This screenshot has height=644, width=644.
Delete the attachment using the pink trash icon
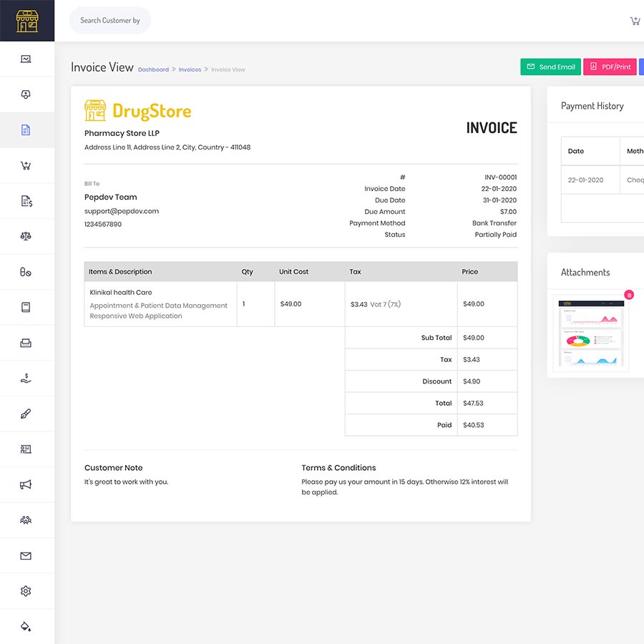(x=629, y=295)
